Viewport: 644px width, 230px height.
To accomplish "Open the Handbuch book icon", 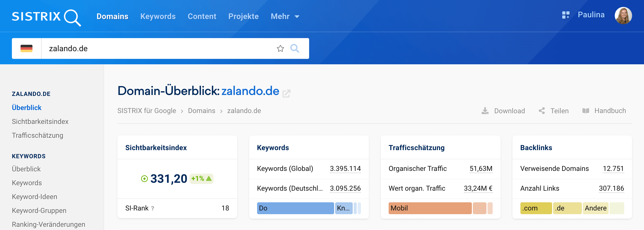I will coord(586,111).
